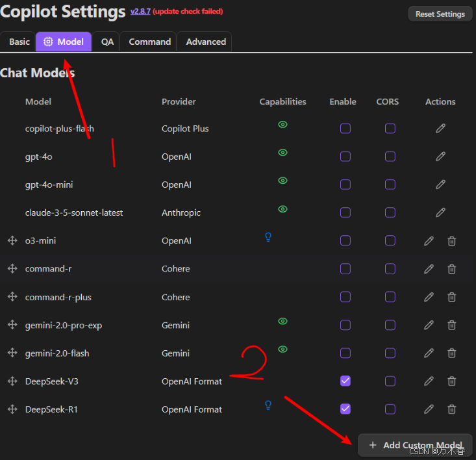Enable the gpt-4o-mini model
The height and width of the screenshot is (460, 476).
pyautogui.click(x=345, y=185)
